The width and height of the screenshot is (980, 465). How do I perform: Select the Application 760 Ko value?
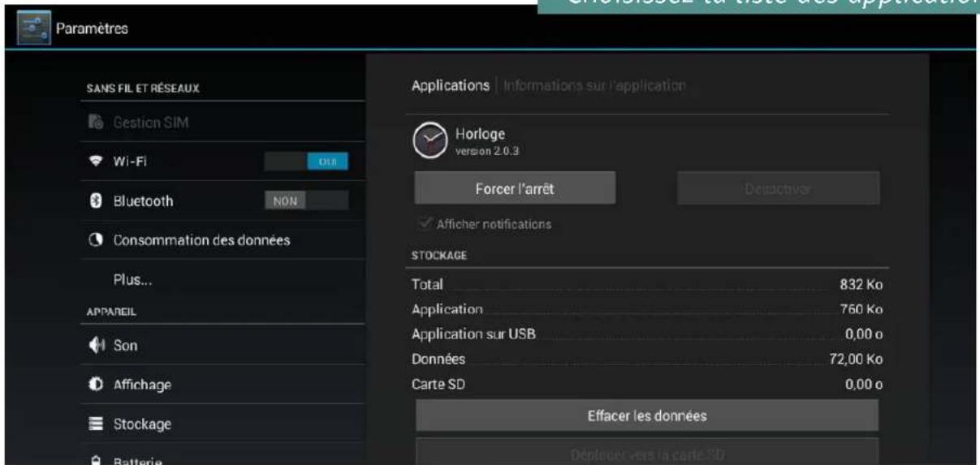tap(861, 310)
